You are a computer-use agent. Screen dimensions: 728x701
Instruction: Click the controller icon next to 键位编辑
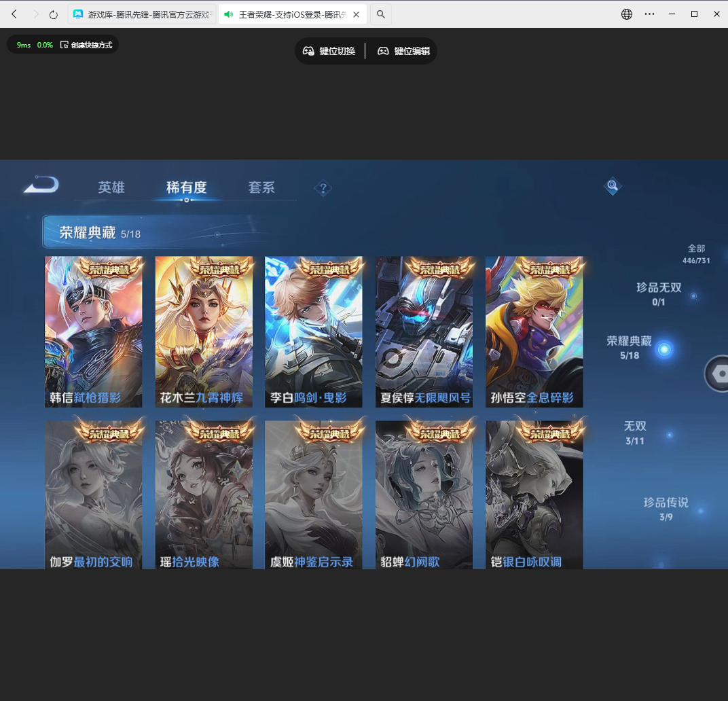pyautogui.click(x=382, y=50)
